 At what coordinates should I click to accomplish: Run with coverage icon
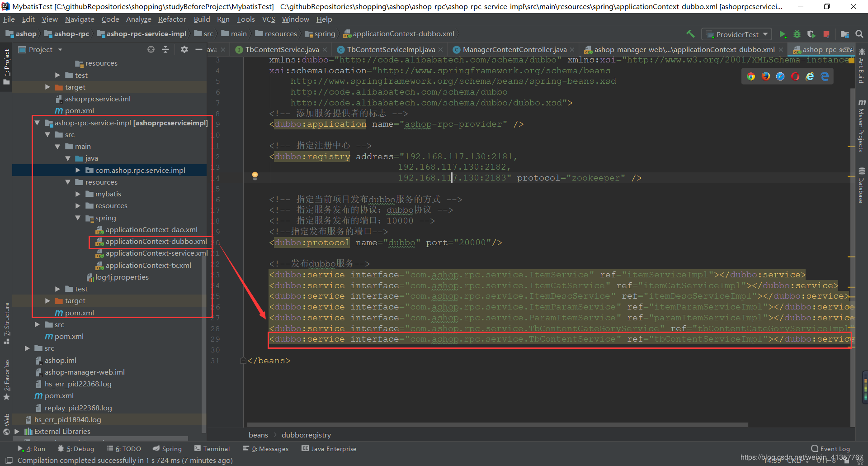point(811,34)
